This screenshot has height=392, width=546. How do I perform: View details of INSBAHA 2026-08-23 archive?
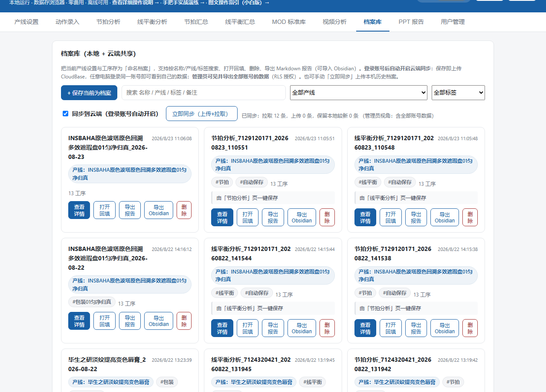point(79,210)
